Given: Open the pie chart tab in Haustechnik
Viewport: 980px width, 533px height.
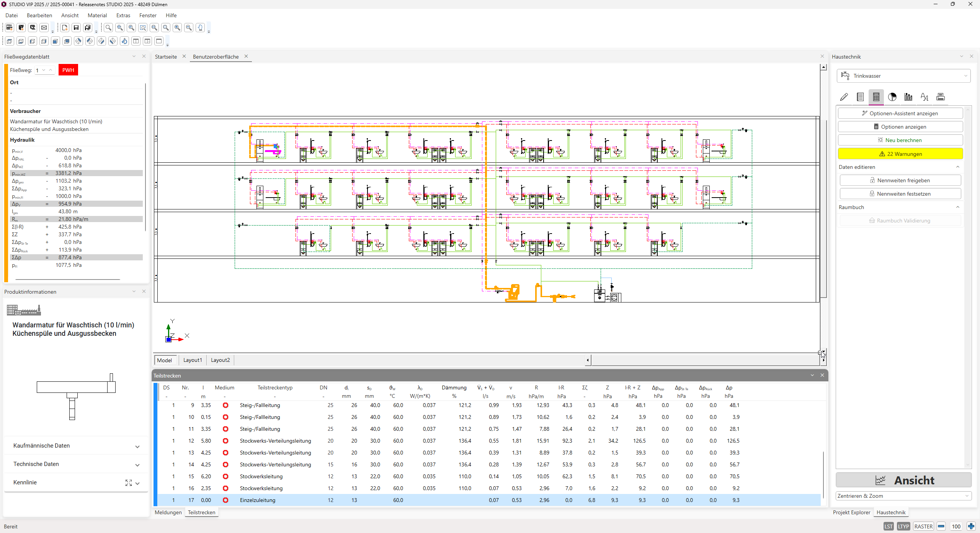Looking at the screenshot, I should pyautogui.click(x=892, y=97).
